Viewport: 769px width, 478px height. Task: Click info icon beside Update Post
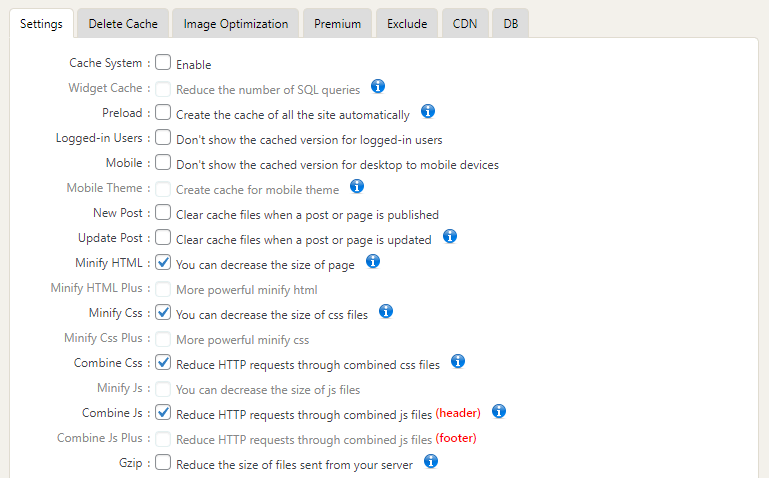click(450, 237)
